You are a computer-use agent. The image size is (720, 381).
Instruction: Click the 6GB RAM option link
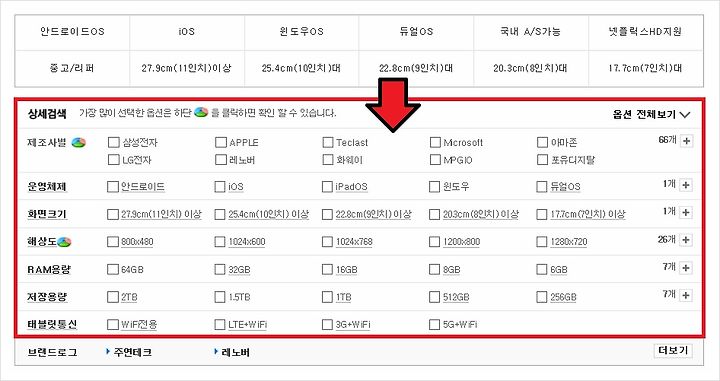[x=559, y=269]
